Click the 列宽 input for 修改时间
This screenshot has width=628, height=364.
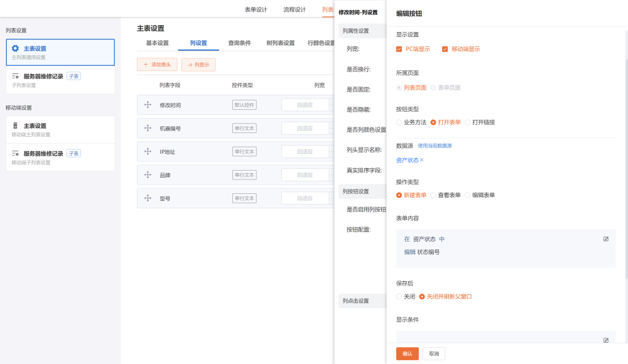(305, 105)
